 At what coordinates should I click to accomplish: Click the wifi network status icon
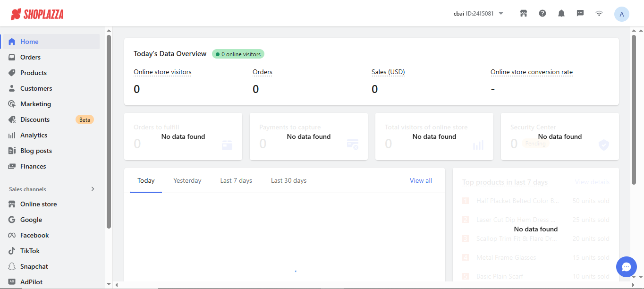point(599,14)
